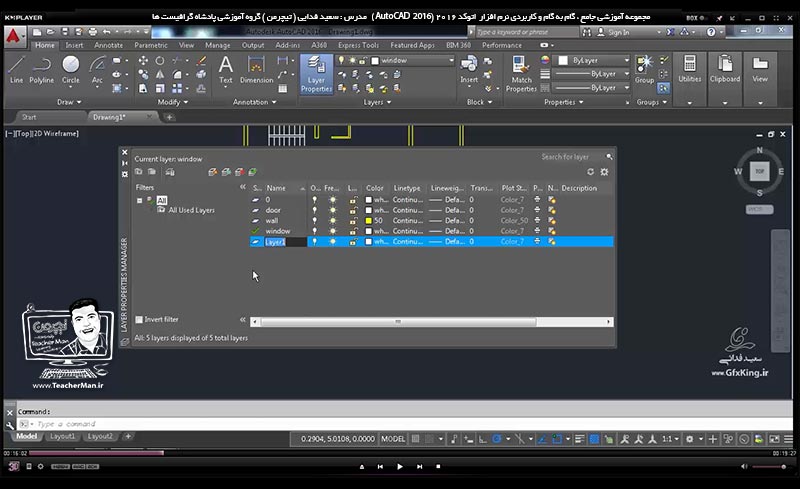Click New Layer icon in layer manager
The width and height of the screenshot is (800, 489).
pyautogui.click(x=213, y=172)
